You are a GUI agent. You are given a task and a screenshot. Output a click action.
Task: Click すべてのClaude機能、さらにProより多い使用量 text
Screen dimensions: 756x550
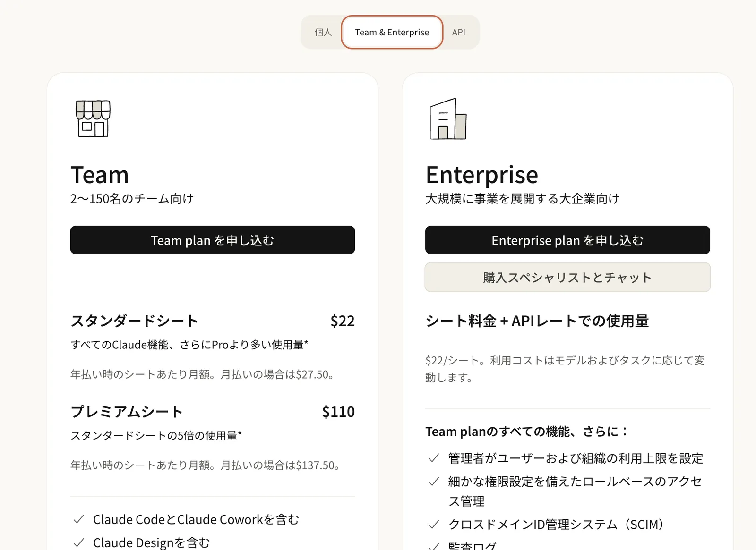pyautogui.click(x=189, y=345)
